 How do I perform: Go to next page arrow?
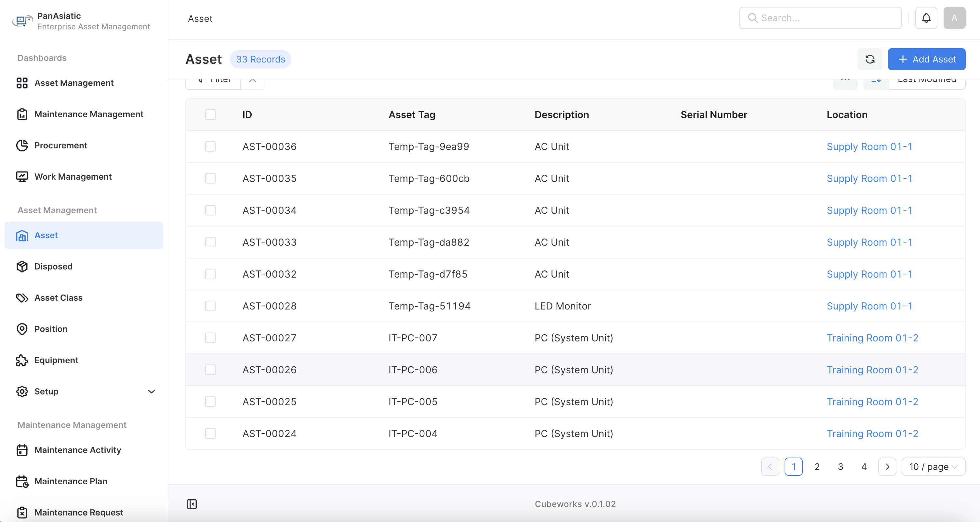(x=887, y=467)
